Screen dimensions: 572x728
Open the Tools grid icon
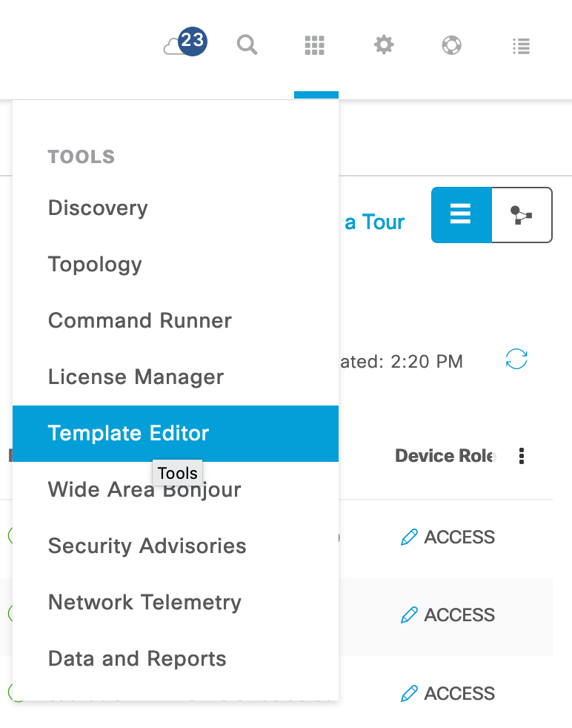click(315, 45)
